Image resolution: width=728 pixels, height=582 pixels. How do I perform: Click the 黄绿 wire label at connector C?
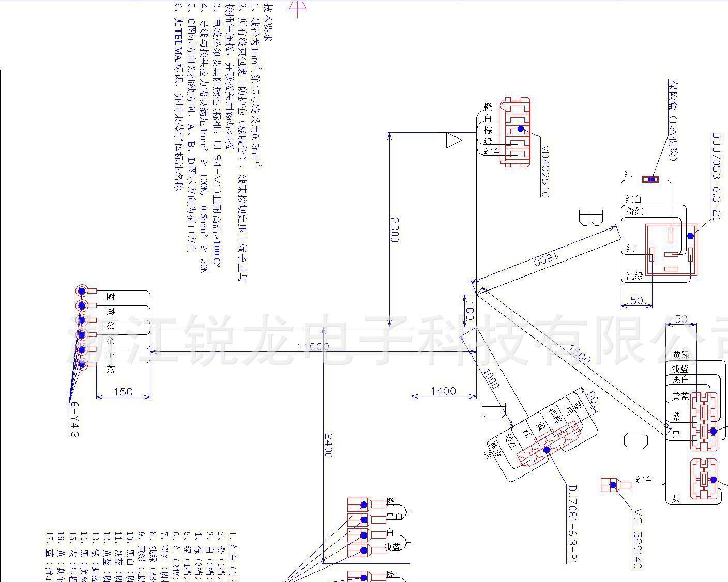681,355
